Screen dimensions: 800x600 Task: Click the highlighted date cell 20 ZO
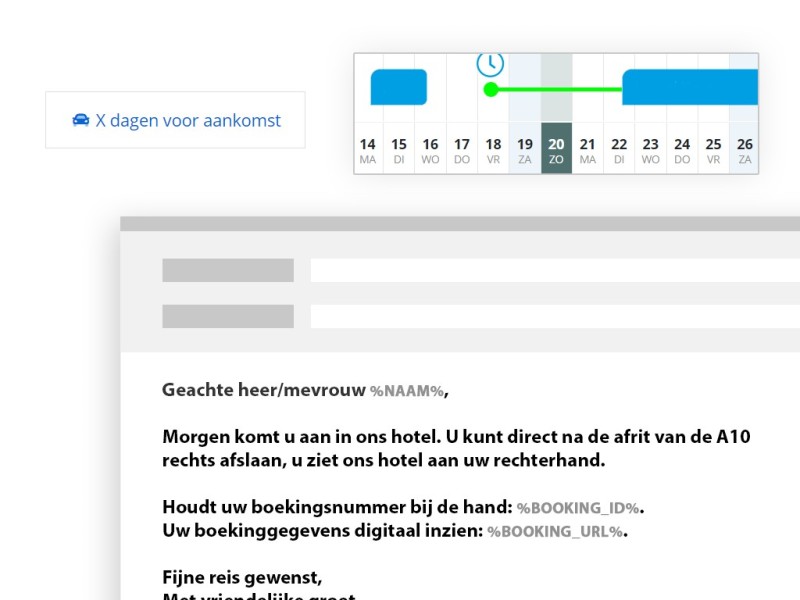coord(556,150)
